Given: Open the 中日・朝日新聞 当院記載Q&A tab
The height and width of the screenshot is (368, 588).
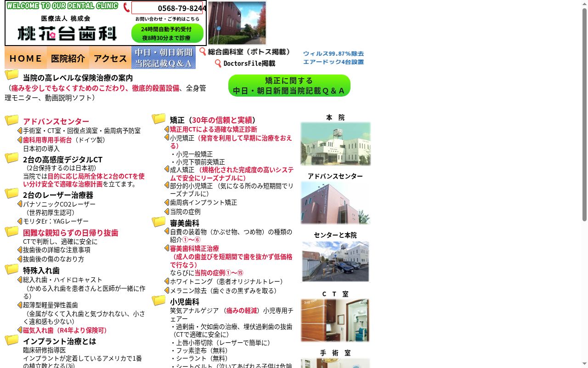Looking at the screenshot, I should [x=164, y=57].
